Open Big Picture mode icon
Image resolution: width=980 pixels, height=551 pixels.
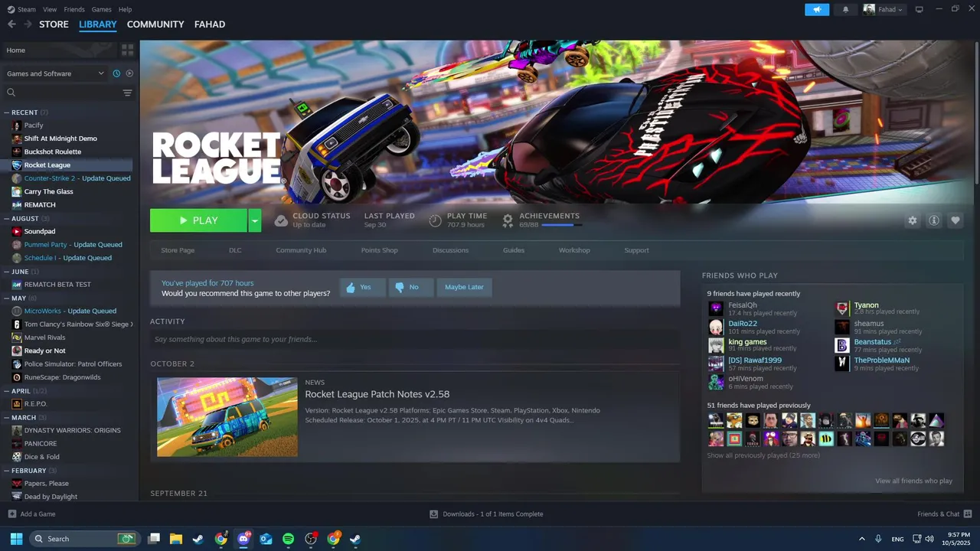tap(919, 9)
